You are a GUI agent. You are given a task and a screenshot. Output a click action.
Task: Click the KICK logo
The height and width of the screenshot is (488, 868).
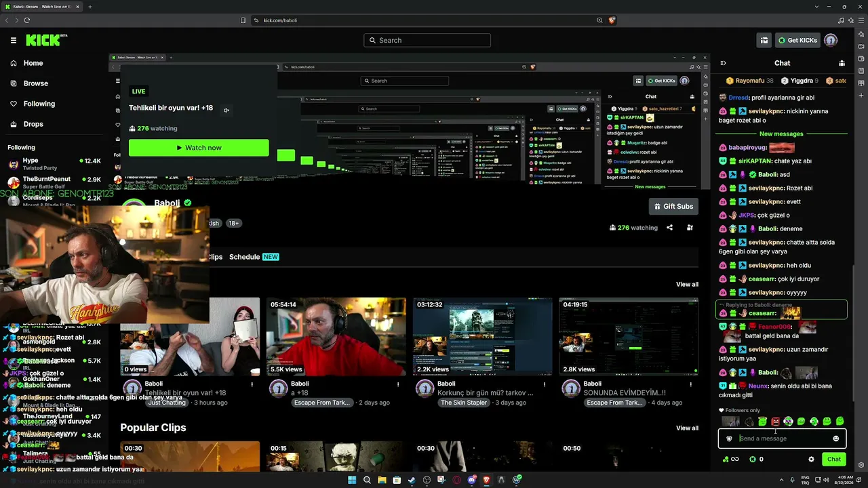(x=46, y=41)
